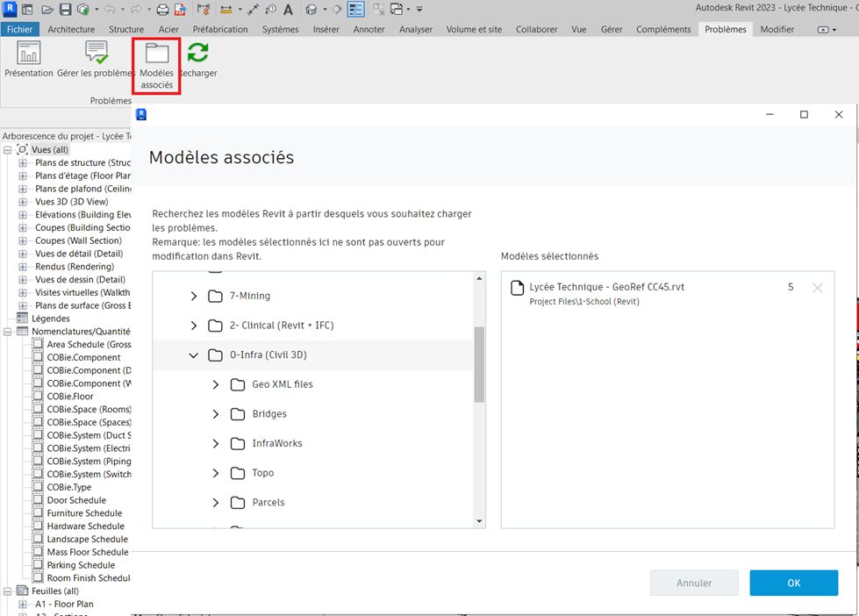Click the Save diskette icon
Image resolution: width=859 pixels, height=616 pixels.
tap(65, 10)
